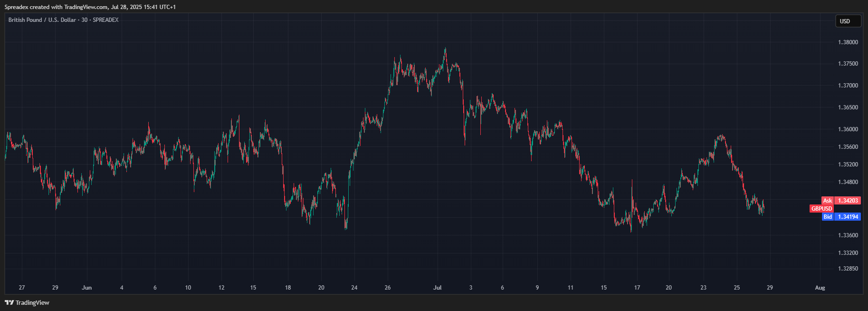Click the 25 date label on time axis
Screen dimensions: 868x311
tap(737, 288)
